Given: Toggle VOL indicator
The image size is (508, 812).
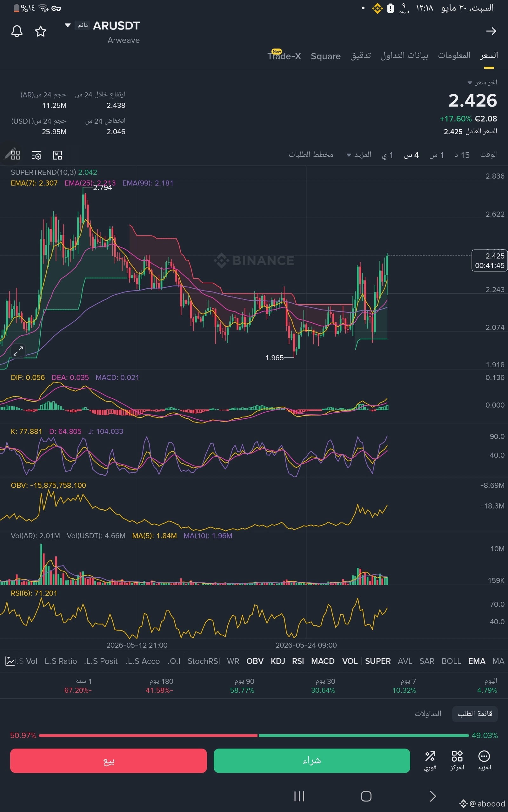Looking at the screenshot, I should [x=350, y=661].
